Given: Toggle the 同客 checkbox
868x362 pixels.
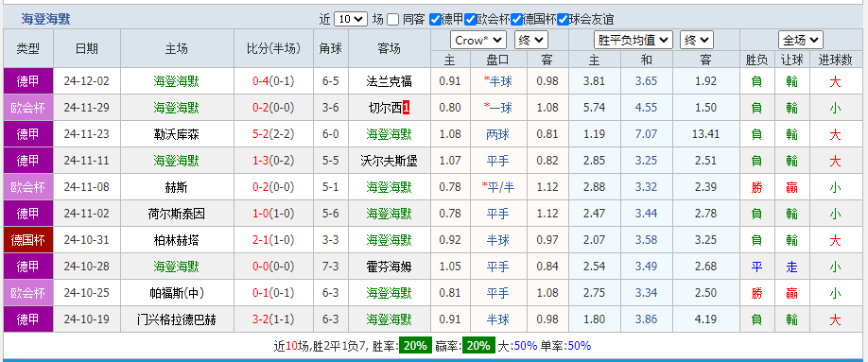Looking at the screenshot, I should click(392, 19).
